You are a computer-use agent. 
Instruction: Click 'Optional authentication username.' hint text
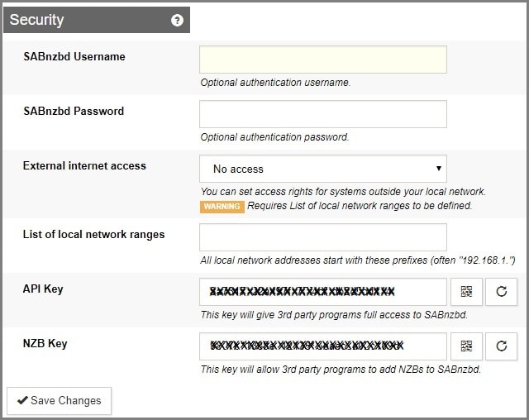pos(275,83)
